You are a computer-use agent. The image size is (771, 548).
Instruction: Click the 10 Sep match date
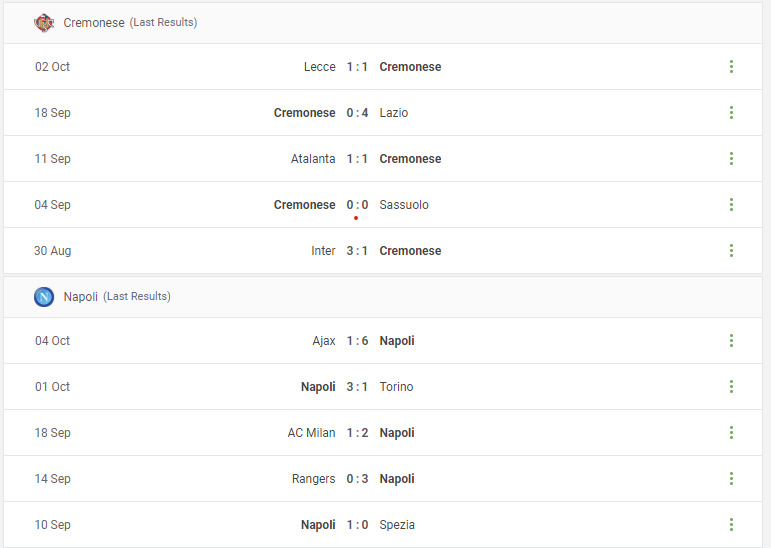coord(52,525)
